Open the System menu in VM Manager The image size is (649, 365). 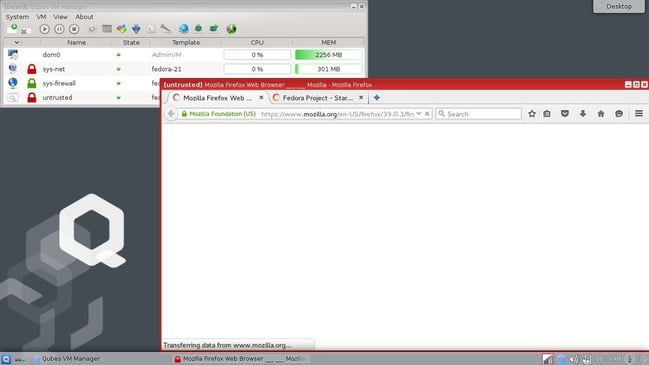coord(17,17)
